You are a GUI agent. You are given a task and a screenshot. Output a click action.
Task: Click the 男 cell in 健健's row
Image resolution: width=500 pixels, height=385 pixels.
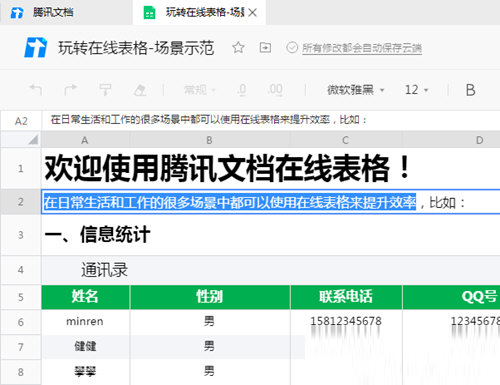click(210, 347)
